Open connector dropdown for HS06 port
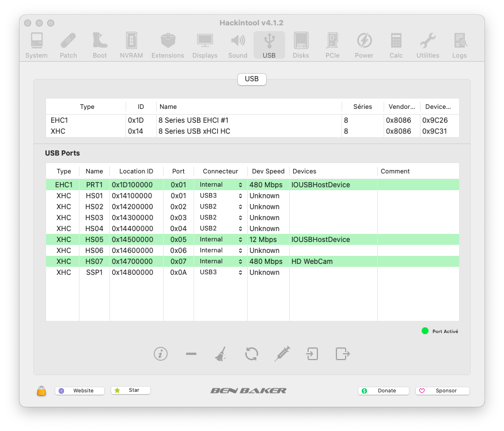This screenshot has width=504, height=431. [x=221, y=250]
